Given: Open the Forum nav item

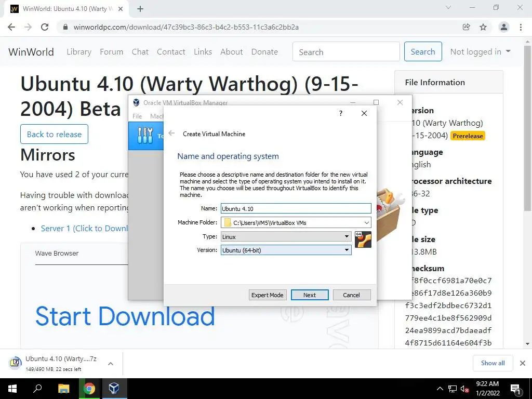Looking at the screenshot, I should [111, 51].
